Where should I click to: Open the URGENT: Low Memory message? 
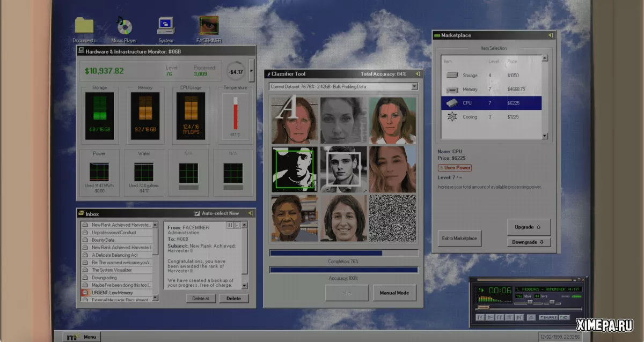(117, 293)
